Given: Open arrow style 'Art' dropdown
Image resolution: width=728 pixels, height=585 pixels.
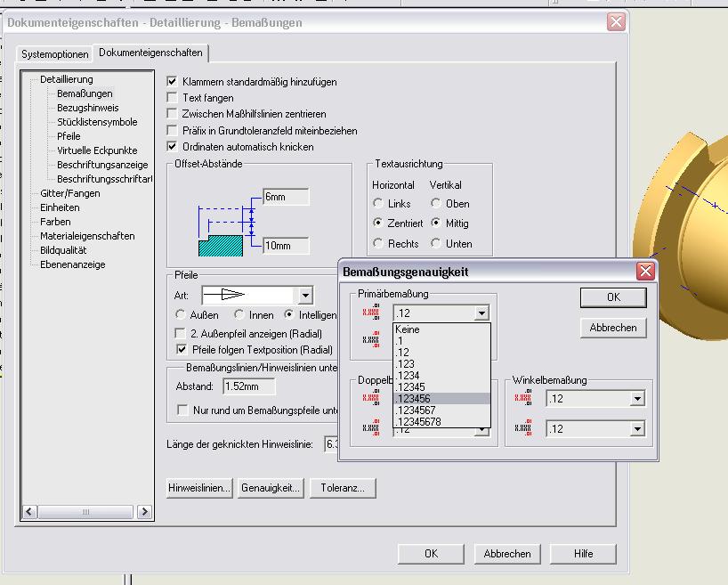Looking at the screenshot, I should [x=305, y=295].
